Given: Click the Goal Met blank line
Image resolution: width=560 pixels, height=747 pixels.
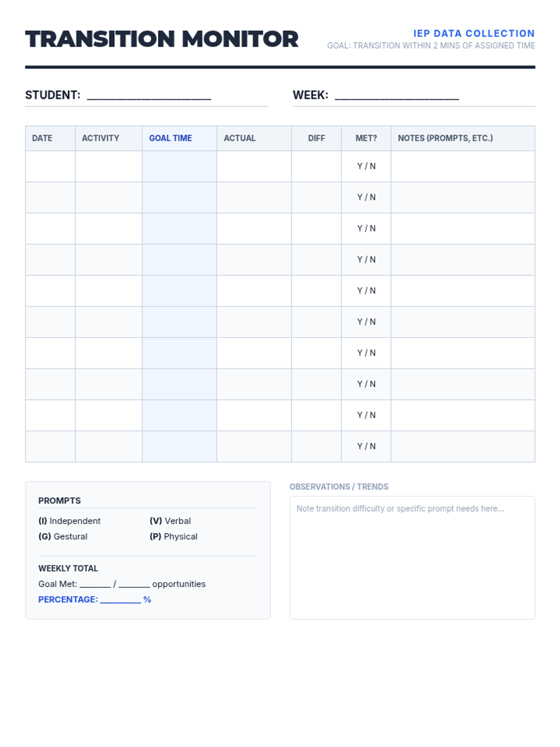Looking at the screenshot, I should coord(95,585).
